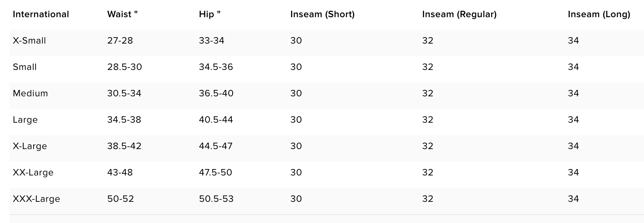Click the hip value 34.5-36

[216, 67]
